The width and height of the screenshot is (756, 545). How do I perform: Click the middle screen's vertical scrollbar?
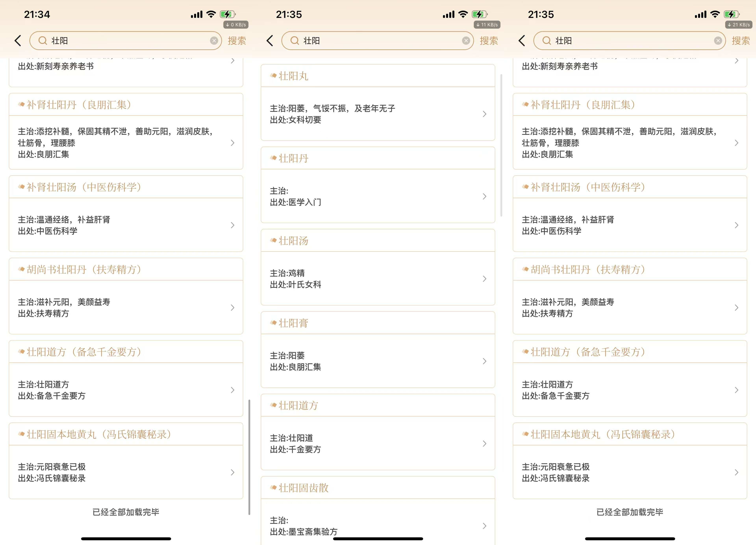pyautogui.click(x=501, y=145)
